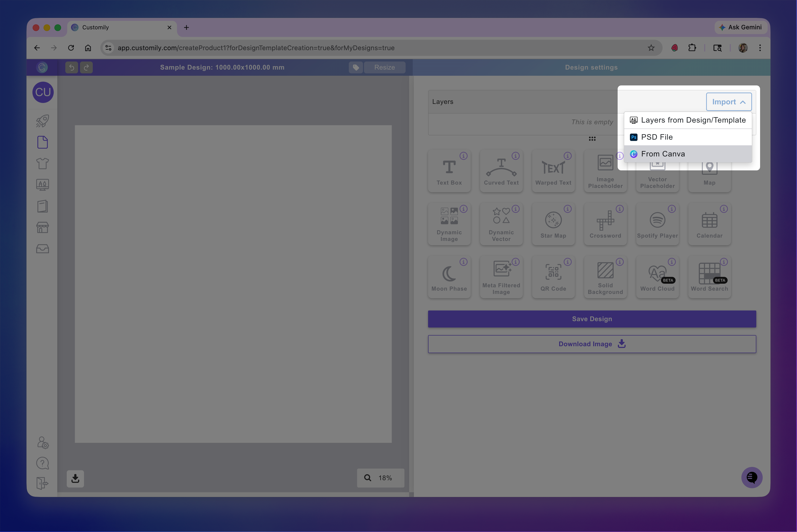
Task: Open info for Calendar
Action: [x=724, y=209]
